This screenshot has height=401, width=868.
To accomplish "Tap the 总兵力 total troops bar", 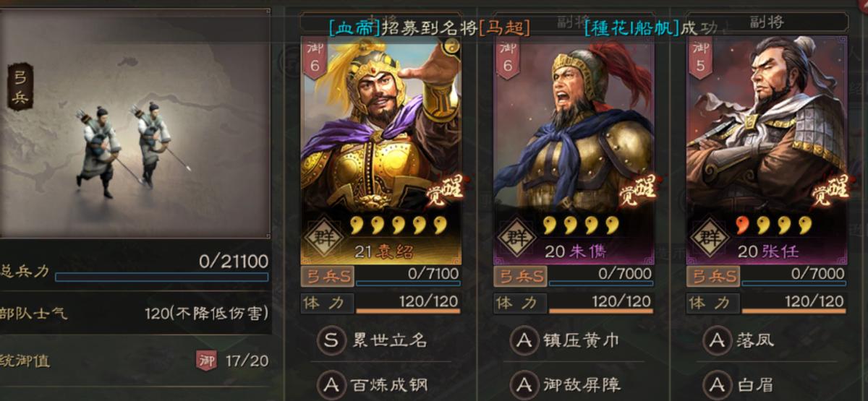I will point(135,269).
